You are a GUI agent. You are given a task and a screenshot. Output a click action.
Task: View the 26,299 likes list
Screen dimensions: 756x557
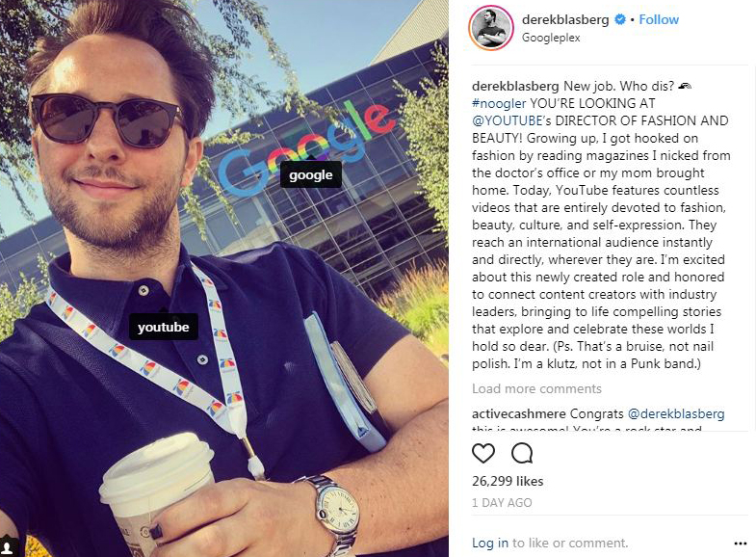point(508,481)
